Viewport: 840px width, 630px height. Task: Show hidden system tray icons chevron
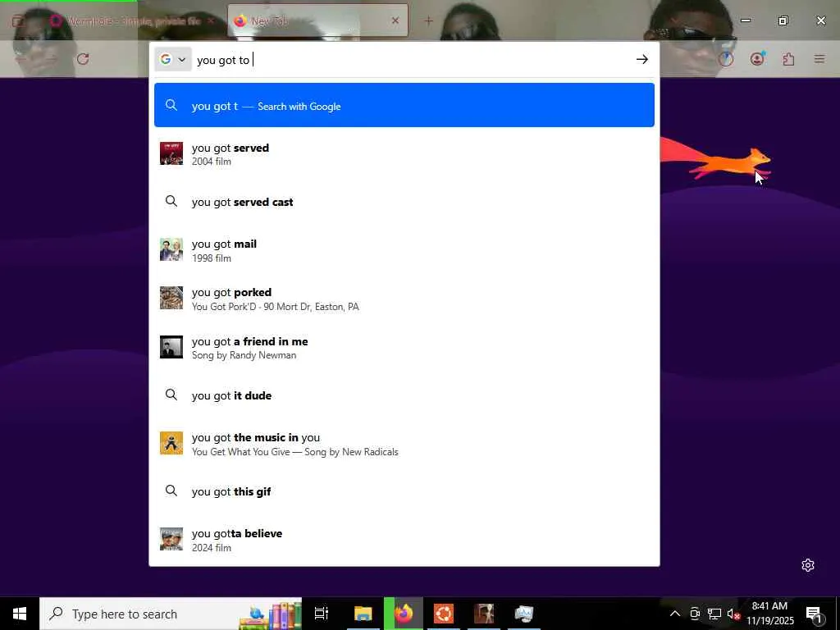tap(675, 614)
